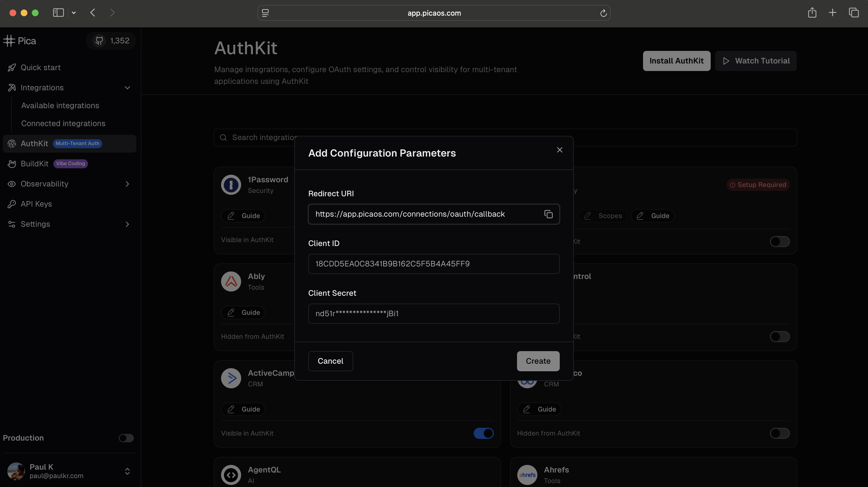The image size is (868, 487).
Task: Open a new browser tab
Action: 832,13
